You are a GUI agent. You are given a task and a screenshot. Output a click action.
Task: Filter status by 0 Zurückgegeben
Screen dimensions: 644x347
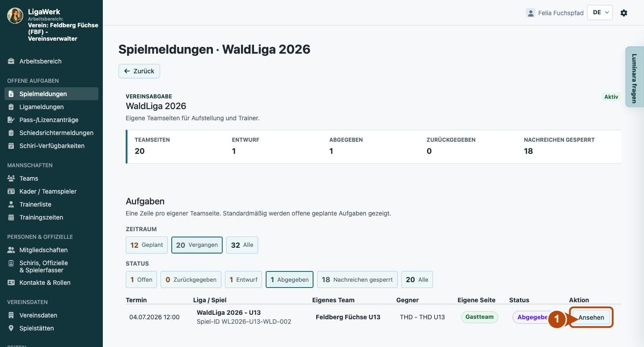[x=191, y=279]
